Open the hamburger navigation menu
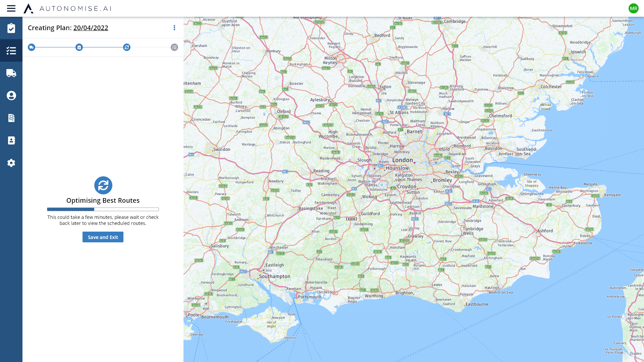Viewport: 644px width, 362px height. tap(11, 8)
